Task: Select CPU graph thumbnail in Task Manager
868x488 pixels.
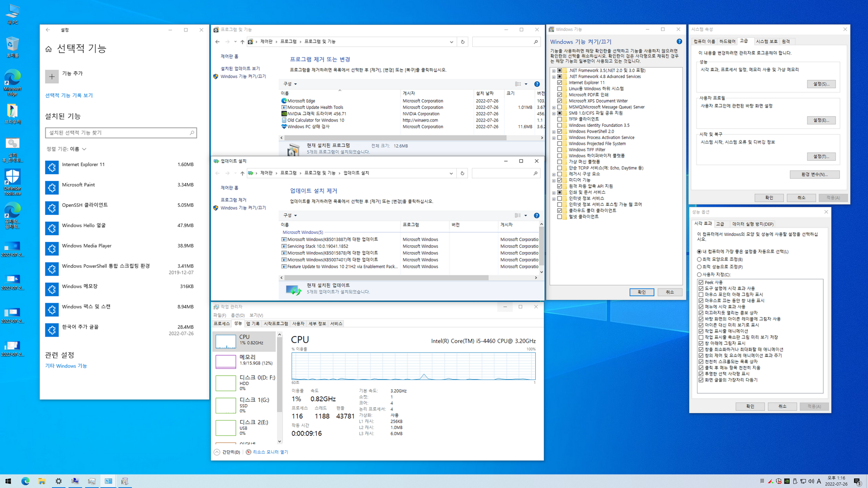Action: [226, 341]
